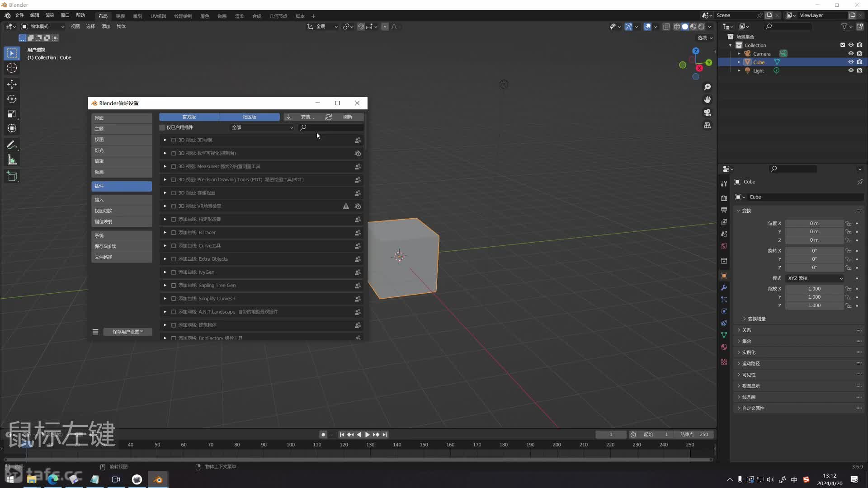Viewport: 868px width, 488px height.
Task: Open the World properties tab
Action: pos(724,246)
